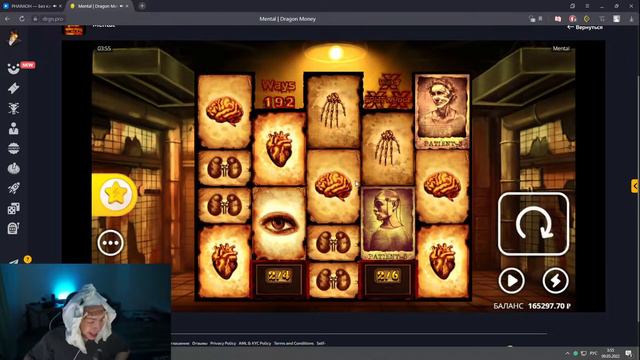Open the game menu with the three-dots circle
The image size is (640, 360).
[x=110, y=243]
